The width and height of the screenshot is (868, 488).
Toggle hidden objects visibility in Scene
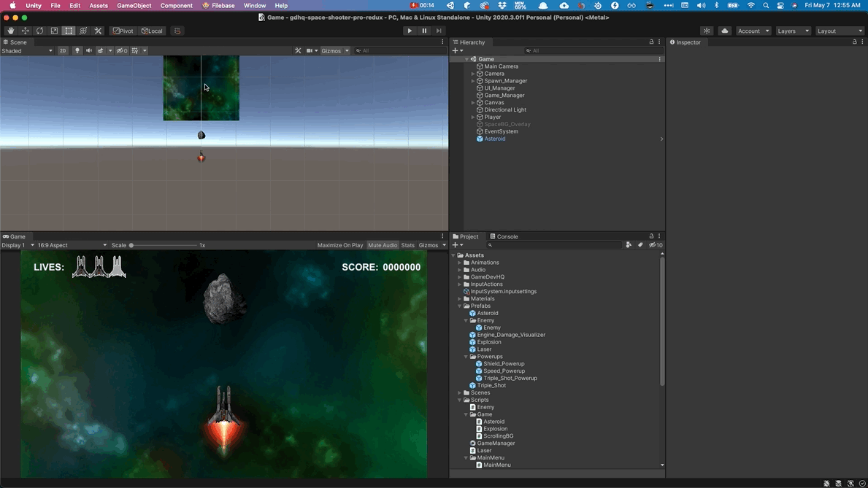tap(121, 50)
